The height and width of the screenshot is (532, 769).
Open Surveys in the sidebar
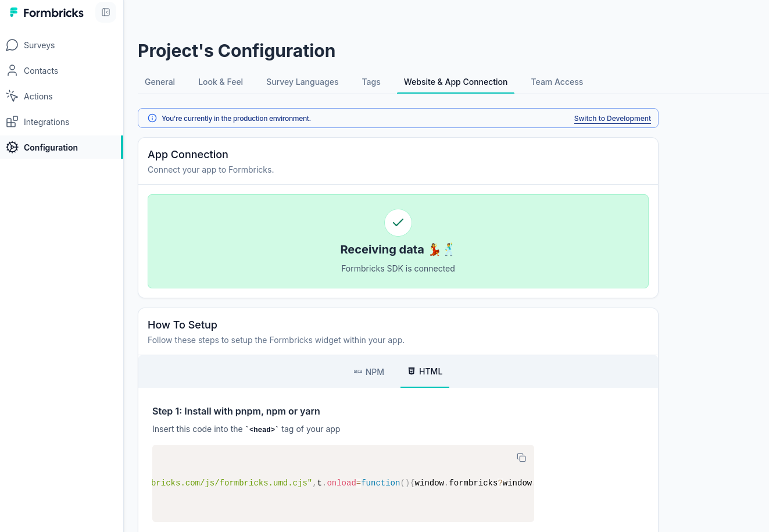pyautogui.click(x=62, y=45)
